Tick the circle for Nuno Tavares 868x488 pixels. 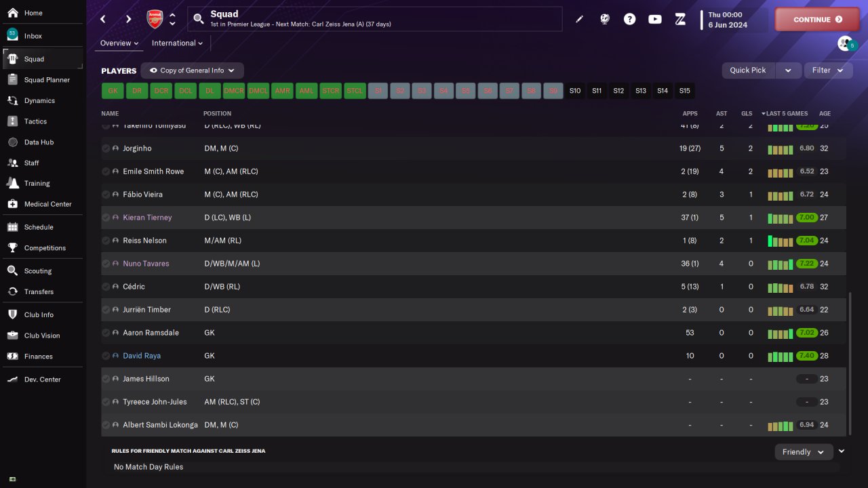pos(106,264)
